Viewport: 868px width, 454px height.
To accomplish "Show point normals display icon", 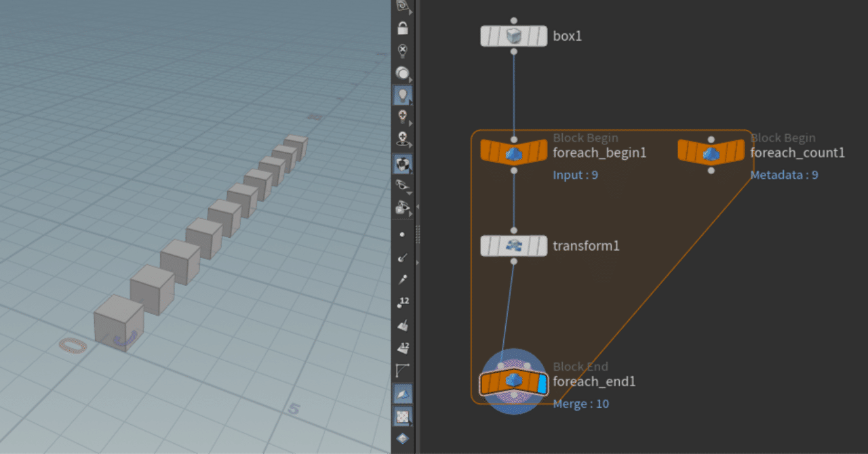I will click(403, 257).
